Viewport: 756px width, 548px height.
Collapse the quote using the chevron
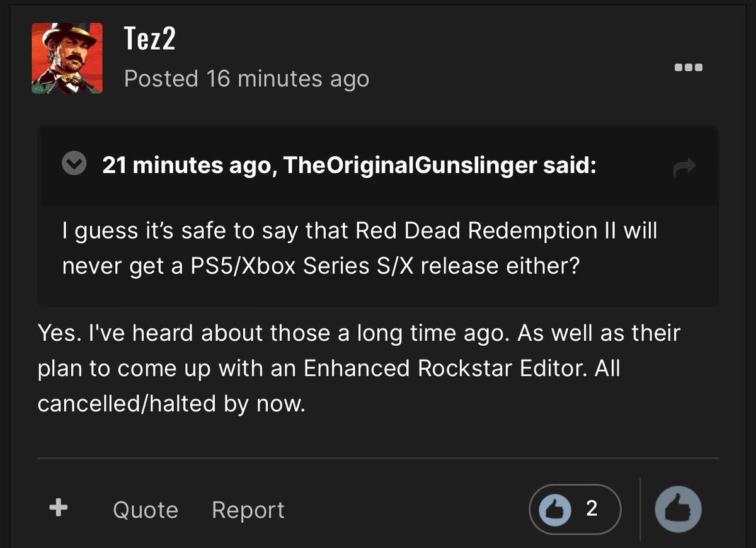pyautogui.click(x=75, y=165)
